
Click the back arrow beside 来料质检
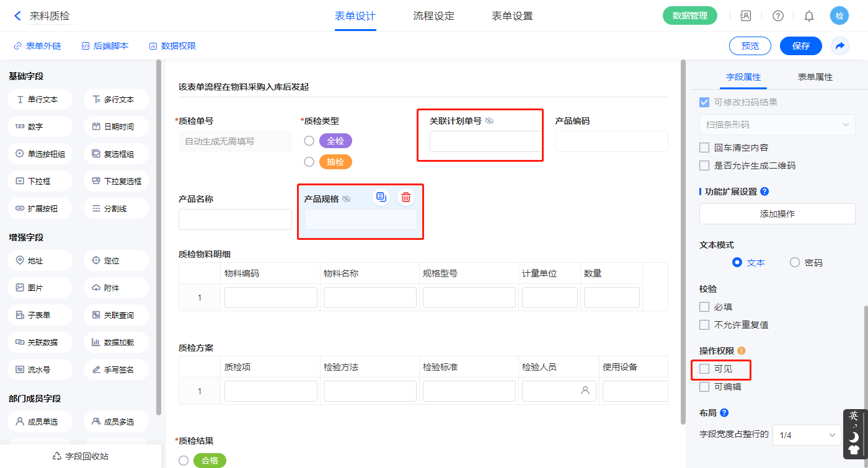17,15
